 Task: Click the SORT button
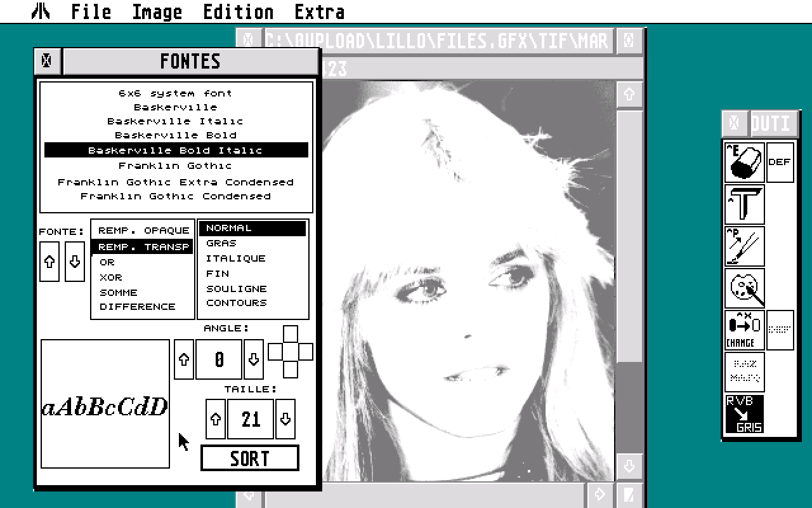249,458
